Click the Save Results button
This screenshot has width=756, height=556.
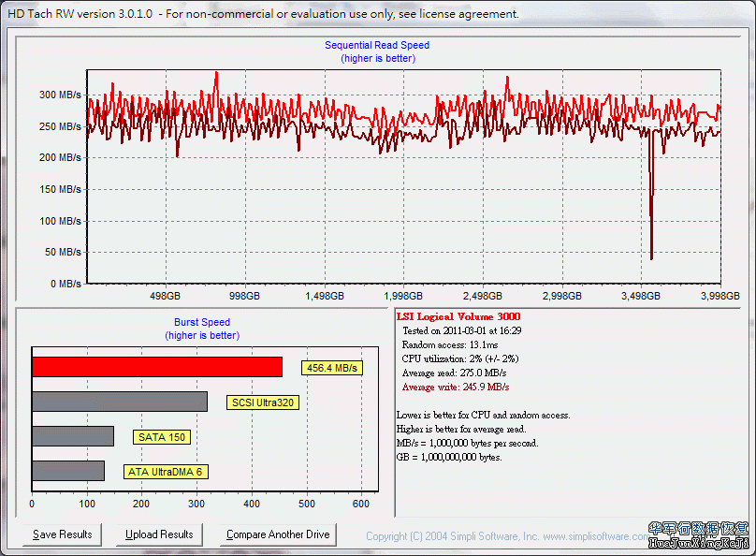[63, 534]
